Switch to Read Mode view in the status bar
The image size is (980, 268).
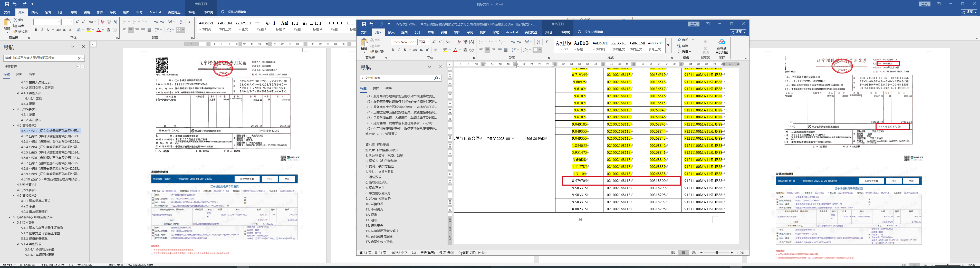(x=673, y=252)
